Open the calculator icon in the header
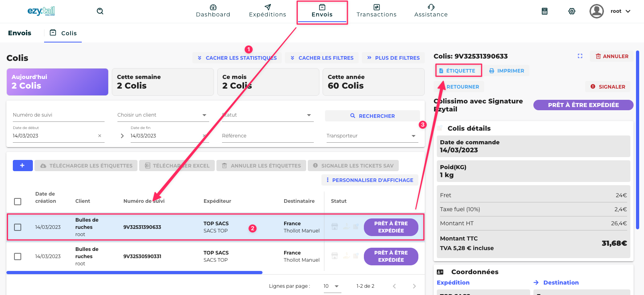This screenshot has width=644, height=295. [545, 11]
